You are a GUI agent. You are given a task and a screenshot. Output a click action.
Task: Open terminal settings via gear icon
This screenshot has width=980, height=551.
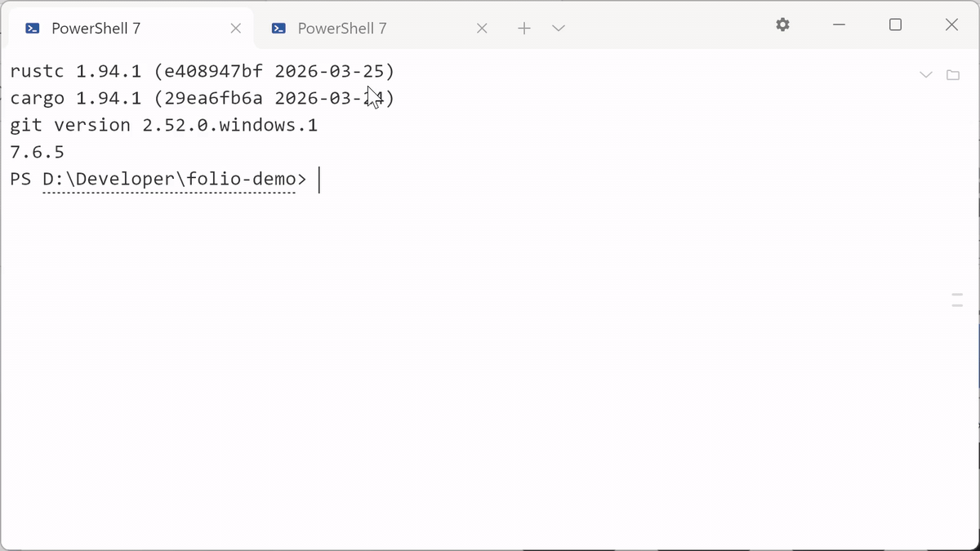click(782, 24)
